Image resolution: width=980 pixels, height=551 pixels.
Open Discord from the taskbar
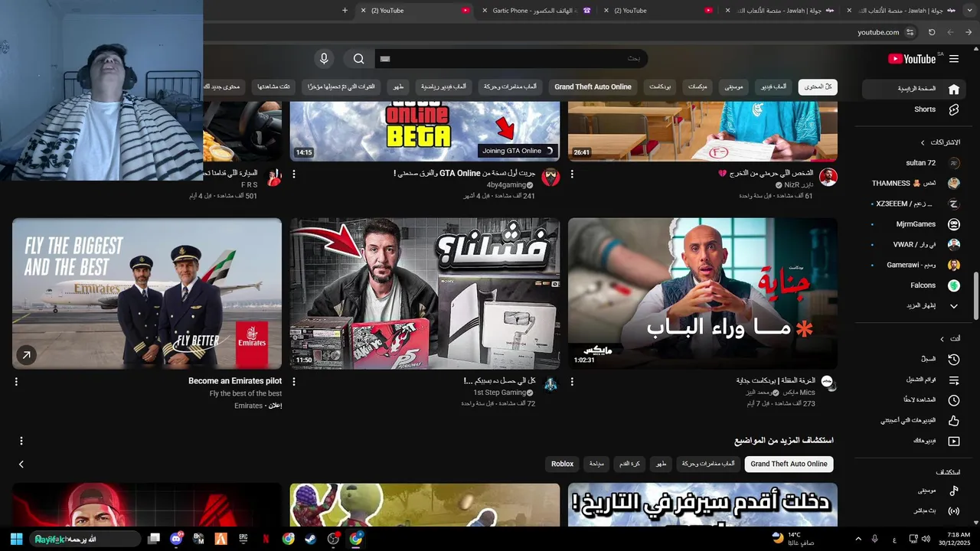(x=176, y=539)
